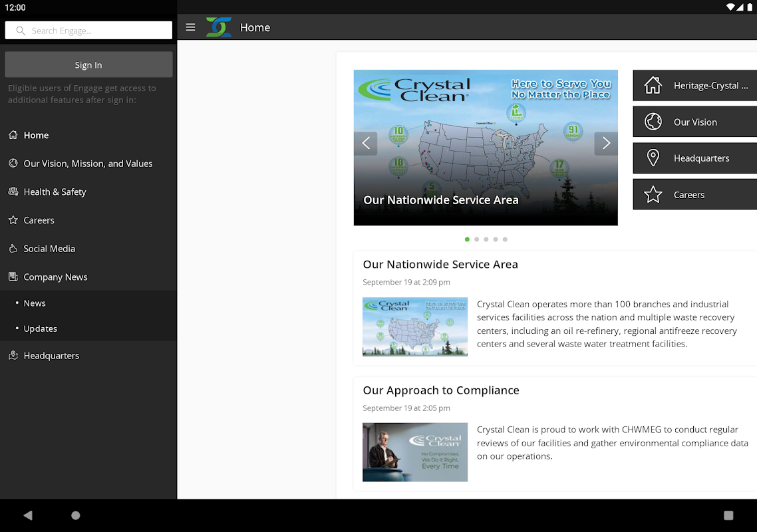Image resolution: width=757 pixels, height=532 pixels.
Task: Click the Sign In button
Action: click(88, 65)
